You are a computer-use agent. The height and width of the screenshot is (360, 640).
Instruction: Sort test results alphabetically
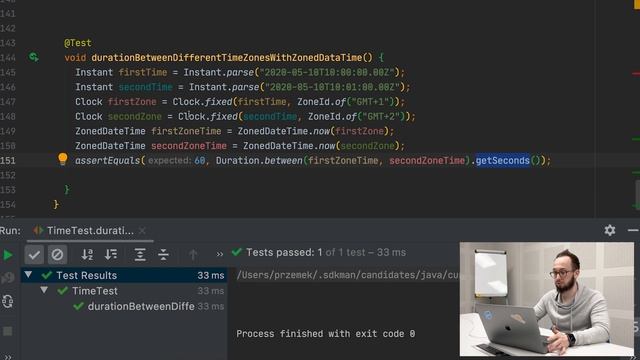(87, 254)
